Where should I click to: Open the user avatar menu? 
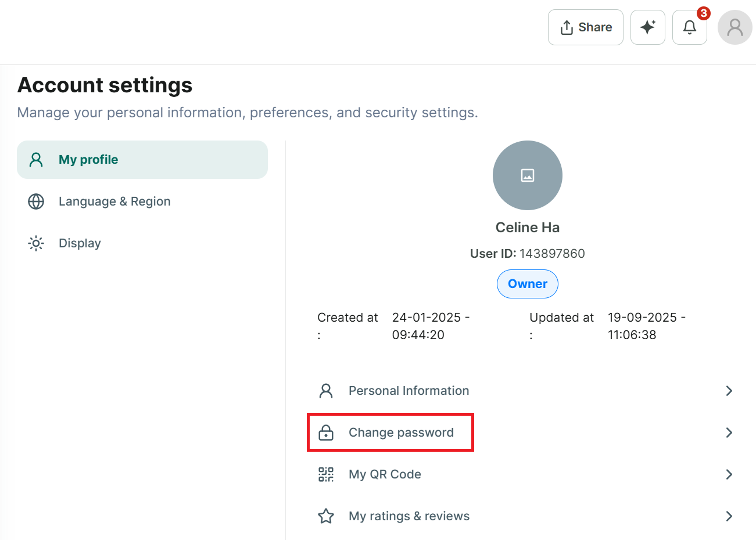tap(735, 27)
